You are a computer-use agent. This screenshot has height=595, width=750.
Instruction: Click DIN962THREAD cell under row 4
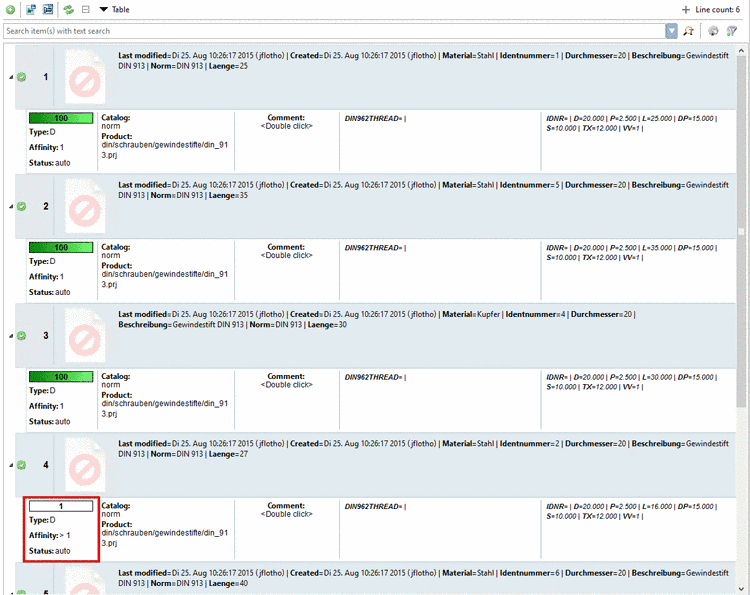440,529
